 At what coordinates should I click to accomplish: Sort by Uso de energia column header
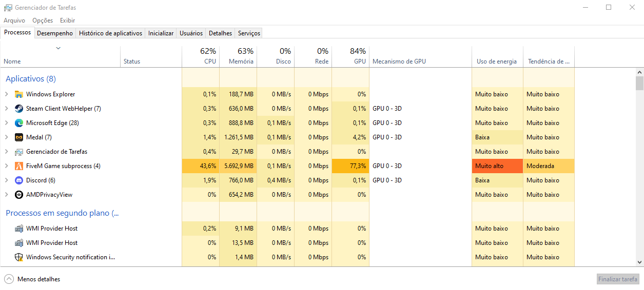(497, 56)
